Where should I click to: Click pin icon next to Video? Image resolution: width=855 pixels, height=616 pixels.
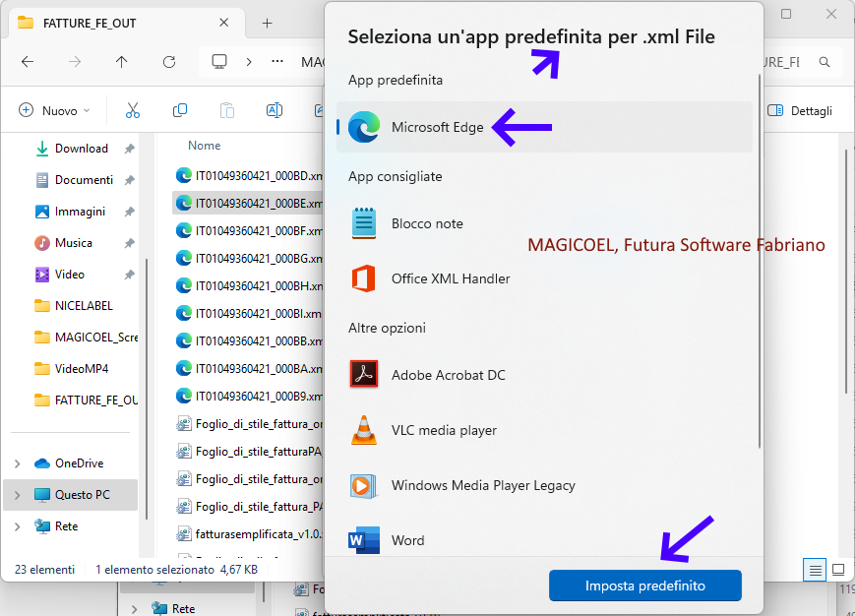click(x=129, y=275)
